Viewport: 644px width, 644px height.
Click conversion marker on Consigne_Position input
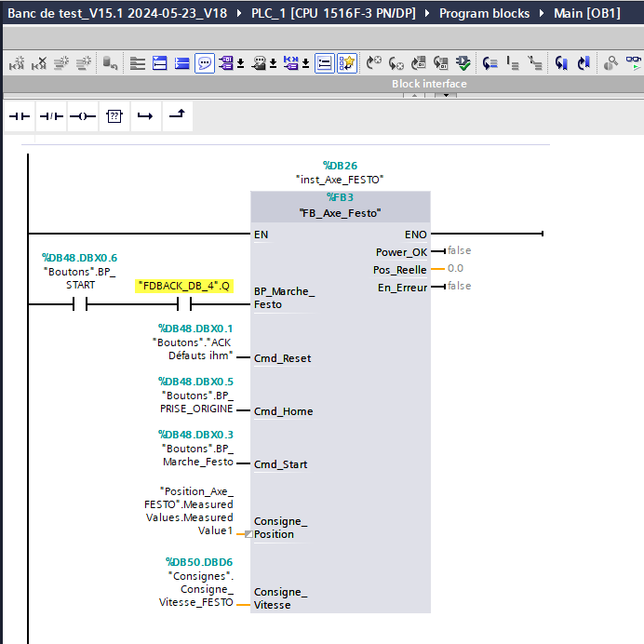tap(248, 534)
